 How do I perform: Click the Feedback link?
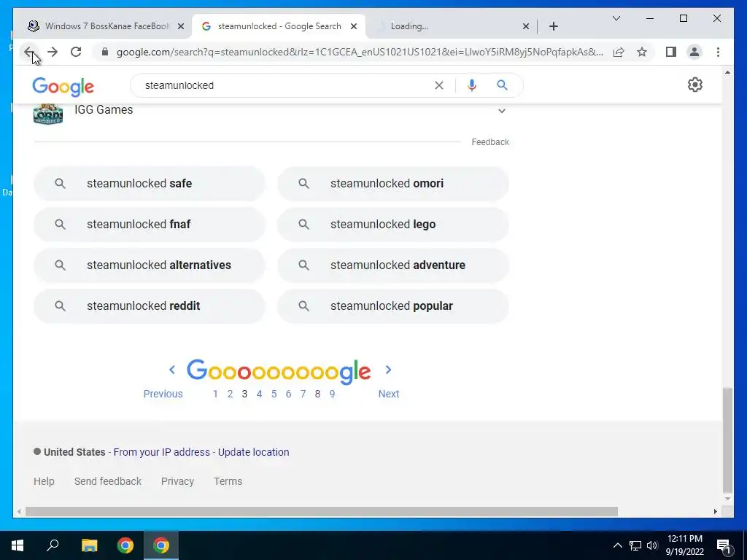(490, 142)
